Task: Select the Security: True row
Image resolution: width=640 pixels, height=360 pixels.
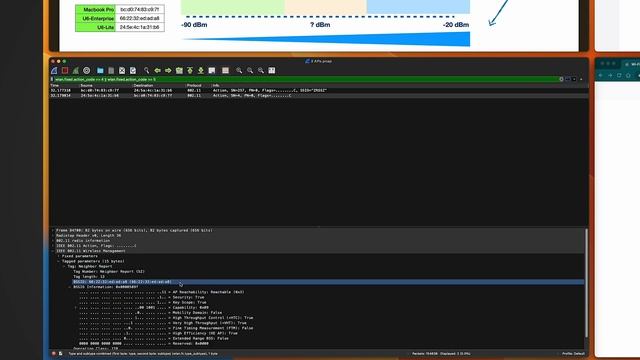Action: (142, 297)
